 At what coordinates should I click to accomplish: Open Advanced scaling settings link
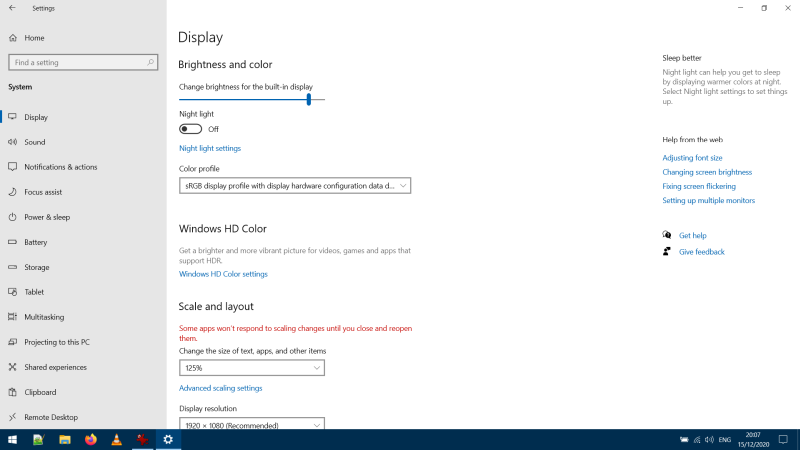click(220, 388)
